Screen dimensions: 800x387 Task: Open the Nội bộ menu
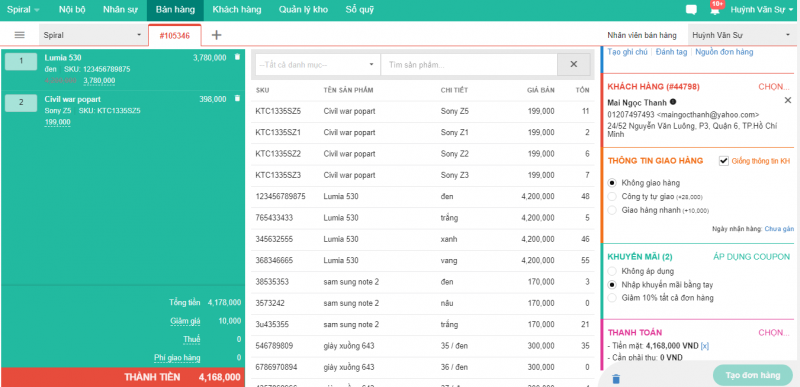tap(72, 10)
